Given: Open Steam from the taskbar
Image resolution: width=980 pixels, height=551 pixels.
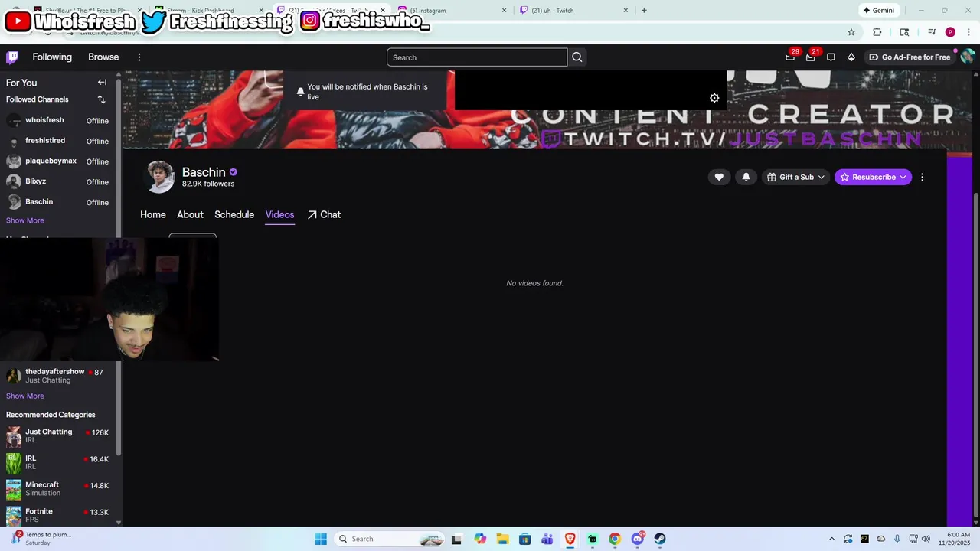Looking at the screenshot, I should click(x=660, y=539).
